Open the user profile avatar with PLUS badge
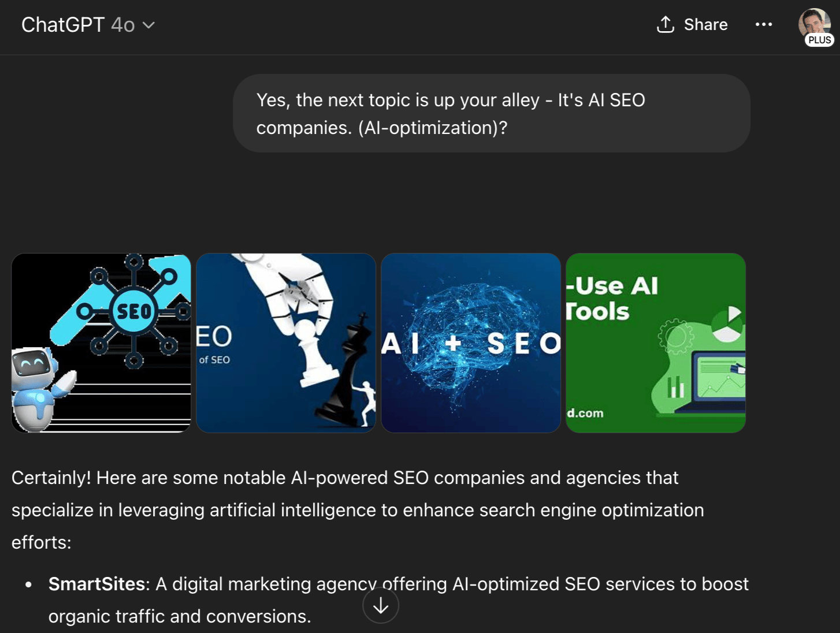This screenshot has width=840, height=633. coord(815,26)
